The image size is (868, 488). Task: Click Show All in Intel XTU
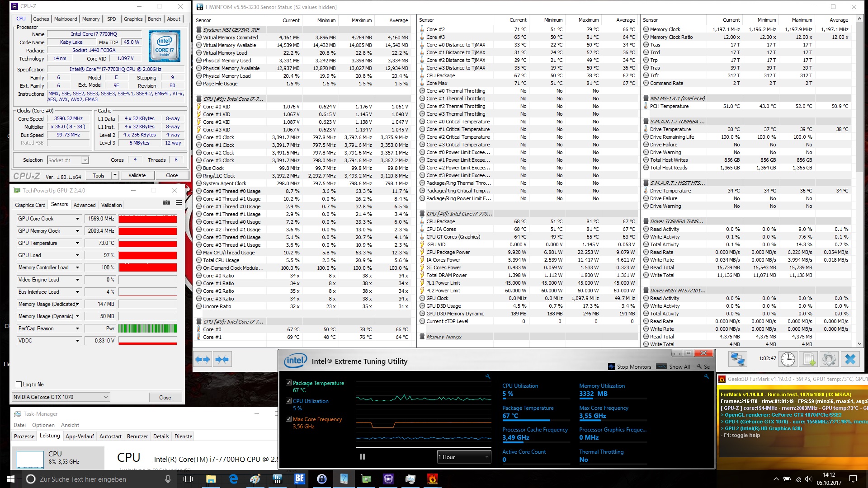pyautogui.click(x=673, y=366)
